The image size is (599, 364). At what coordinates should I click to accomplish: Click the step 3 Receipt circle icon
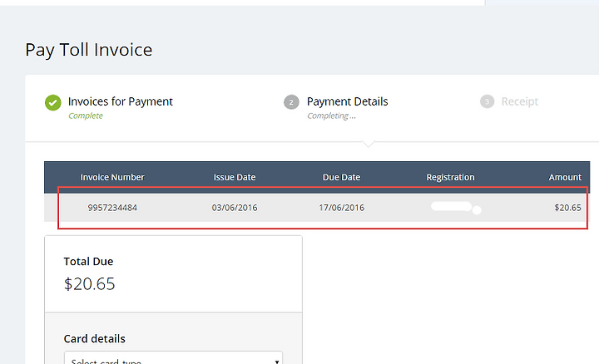point(487,101)
